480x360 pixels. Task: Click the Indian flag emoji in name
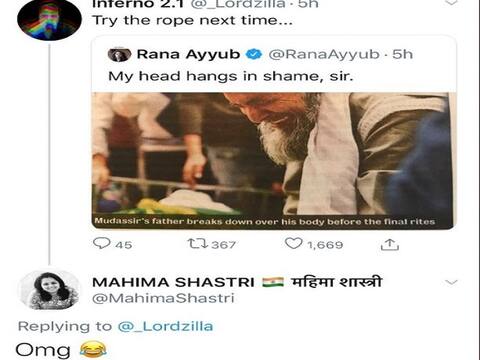pos(273,282)
